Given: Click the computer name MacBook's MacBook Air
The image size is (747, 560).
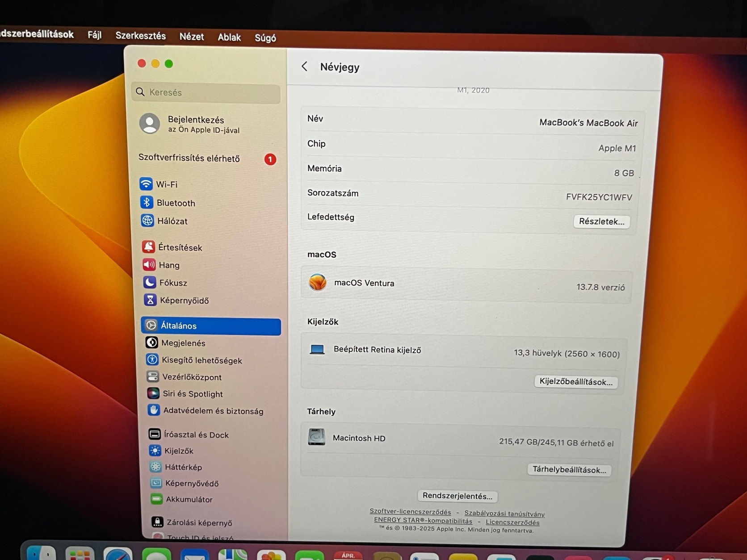Looking at the screenshot, I should 588,123.
